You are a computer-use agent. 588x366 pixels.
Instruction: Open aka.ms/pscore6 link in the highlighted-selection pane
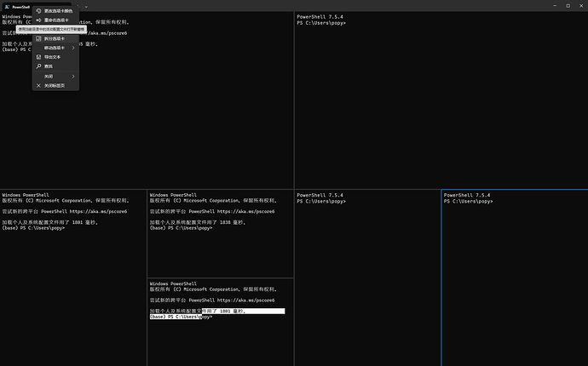(245, 300)
